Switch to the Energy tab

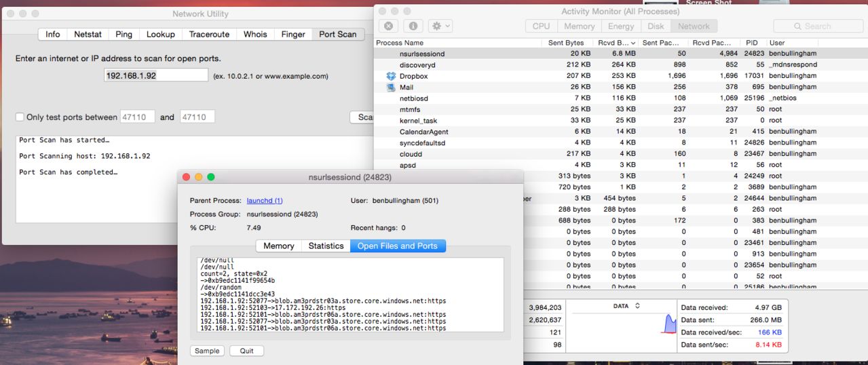(621, 26)
